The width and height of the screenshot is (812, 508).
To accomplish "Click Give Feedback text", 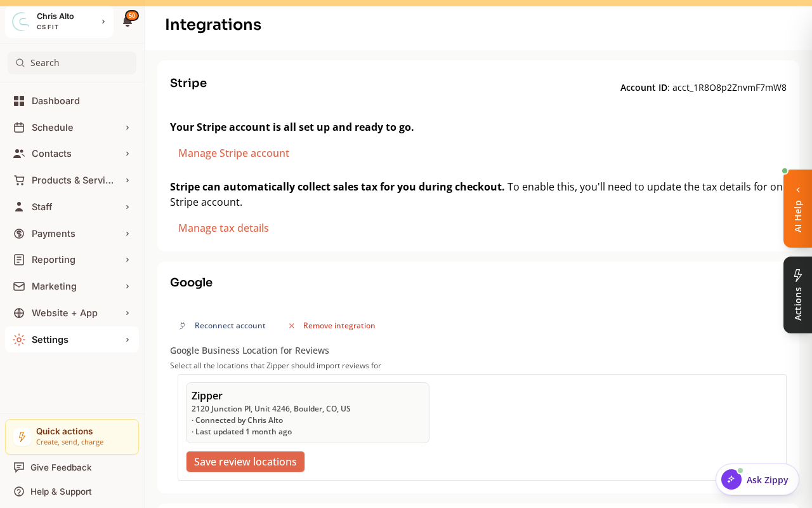I will [61, 467].
